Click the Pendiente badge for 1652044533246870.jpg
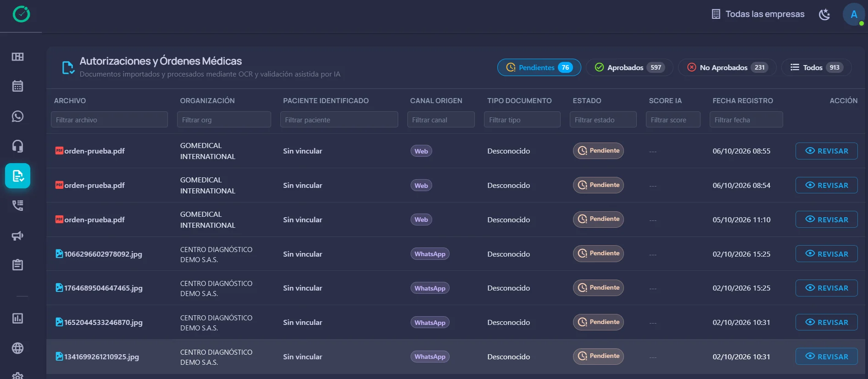 coord(598,322)
